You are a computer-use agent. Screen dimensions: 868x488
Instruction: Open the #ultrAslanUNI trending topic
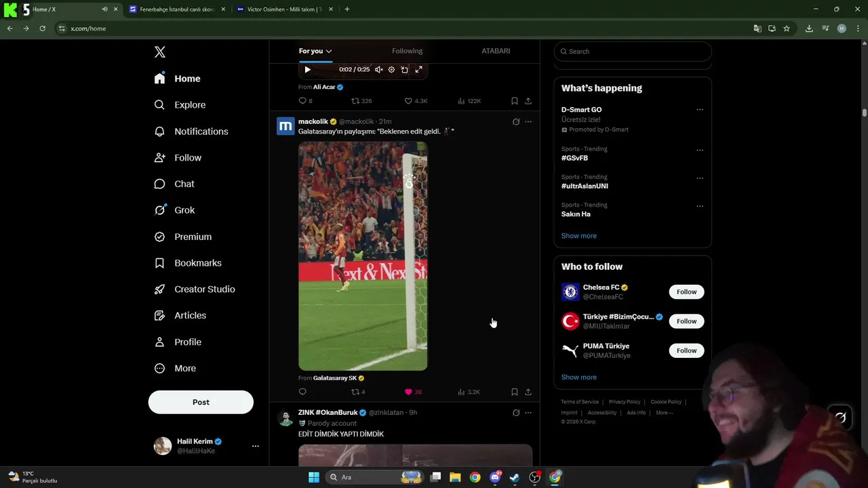[585, 186]
